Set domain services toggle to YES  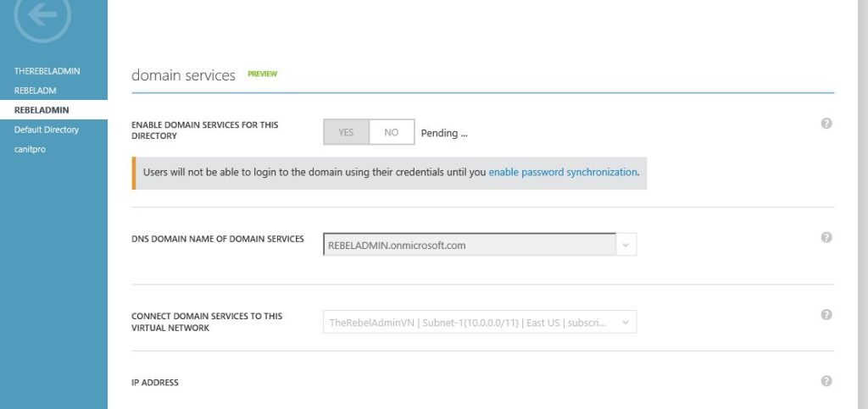click(x=346, y=133)
